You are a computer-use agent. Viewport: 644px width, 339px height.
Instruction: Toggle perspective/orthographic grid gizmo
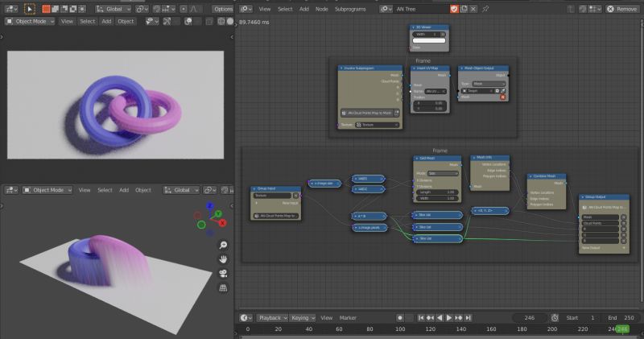tap(223, 288)
